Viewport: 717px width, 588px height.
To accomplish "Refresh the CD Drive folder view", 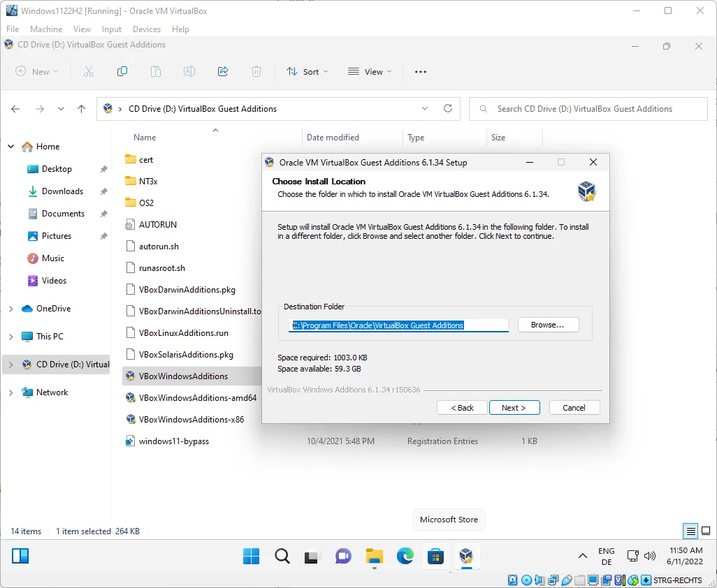I will tap(448, 108).
